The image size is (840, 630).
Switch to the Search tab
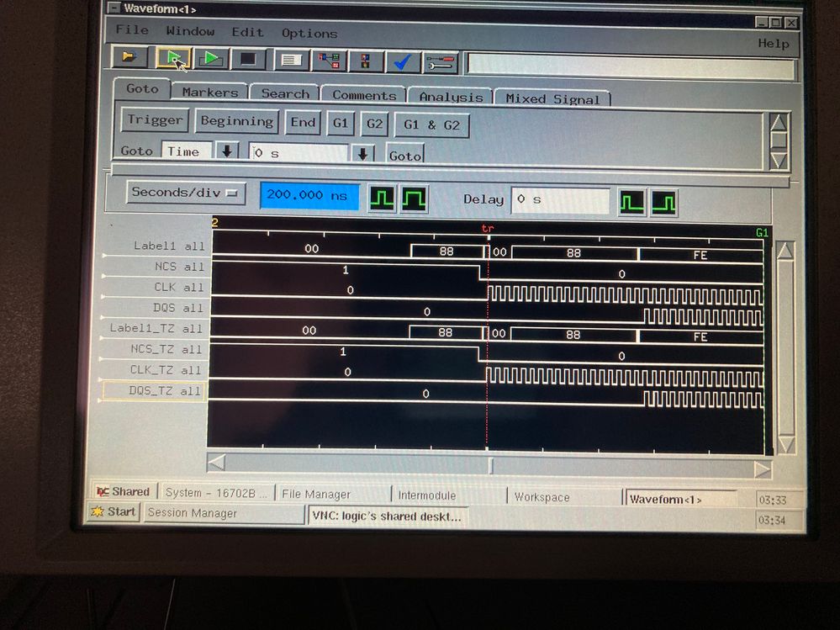coord(285,93)
